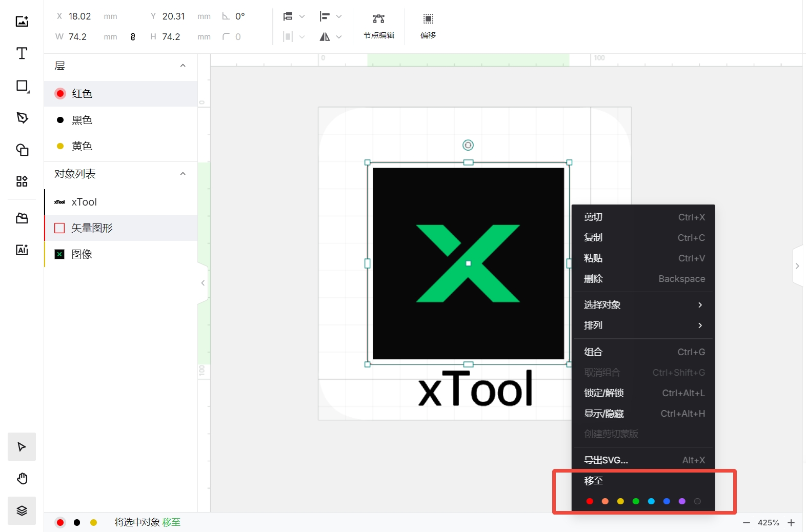Click the align left icon

point(325,16)
